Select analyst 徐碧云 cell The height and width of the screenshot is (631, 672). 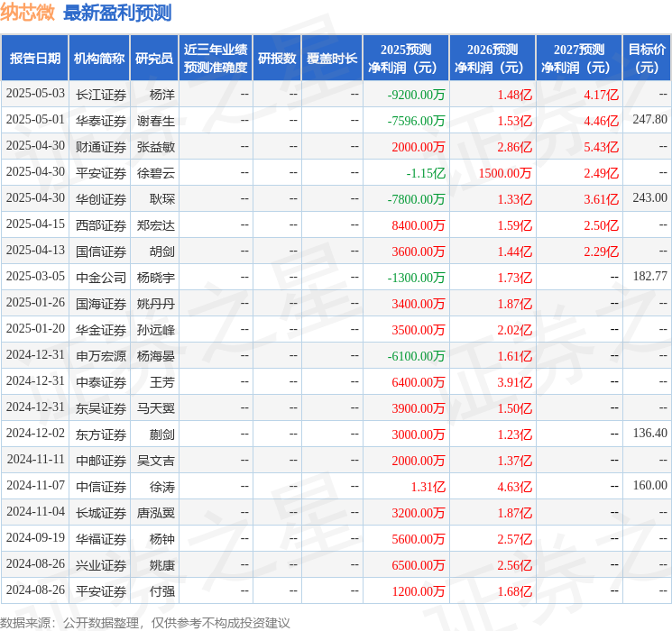(x=156, y=173)
